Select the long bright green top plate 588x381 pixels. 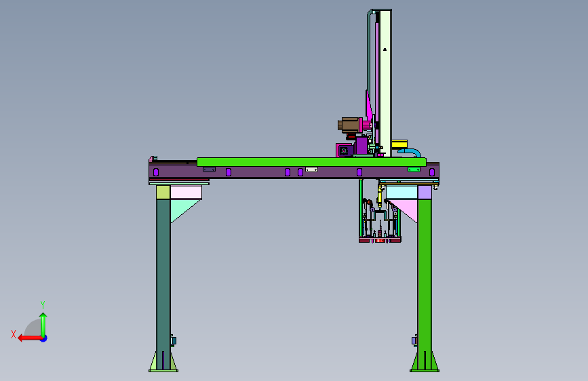(x=311, y=161)
